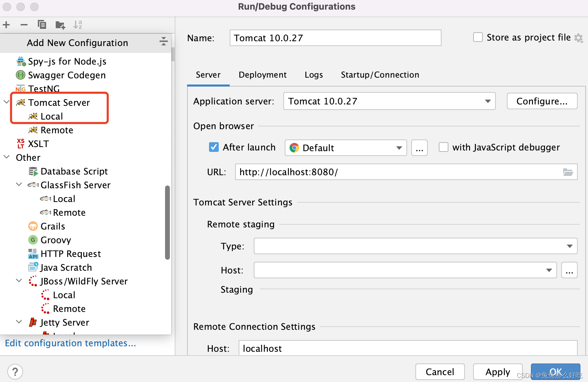588x382 pixels.
Task: Click the URL input field
Action: tap(406, 172)
